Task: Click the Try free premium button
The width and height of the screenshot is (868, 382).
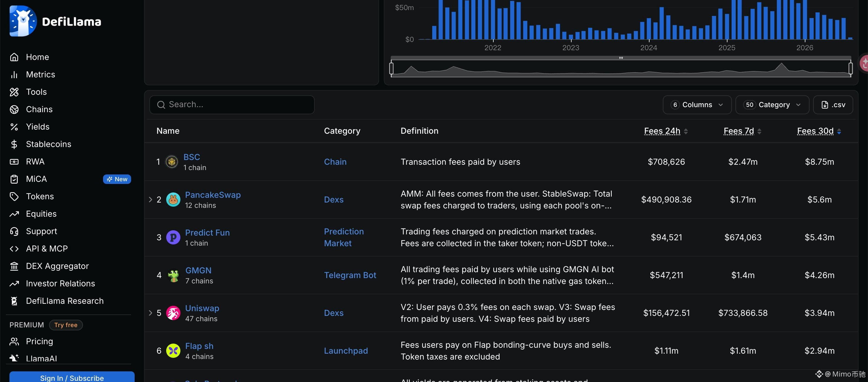Action: tap(66, 325)
